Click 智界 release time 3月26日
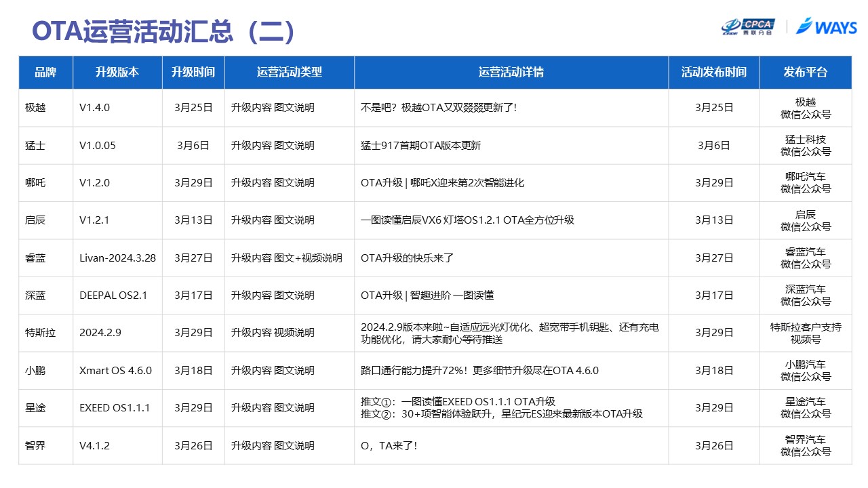Screen dimensions: 868x488 [714, 446]
